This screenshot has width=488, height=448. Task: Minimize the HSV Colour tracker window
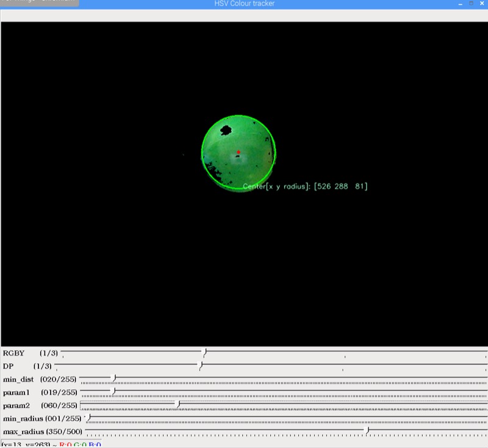461,4
